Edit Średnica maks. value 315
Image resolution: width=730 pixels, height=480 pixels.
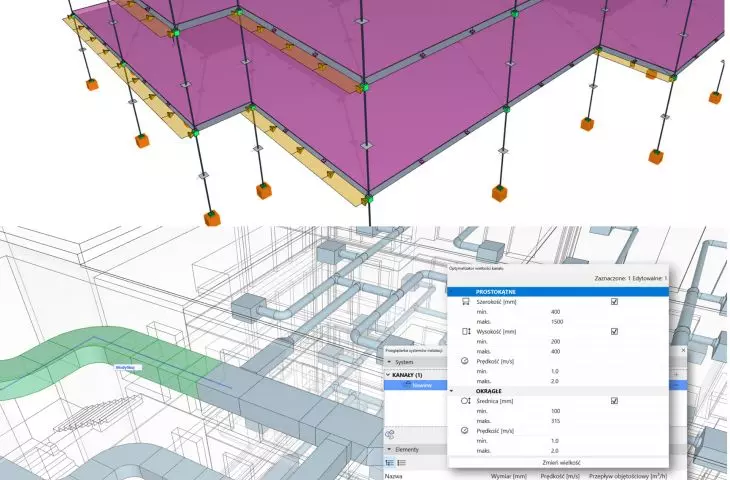[x=555, y=421]
